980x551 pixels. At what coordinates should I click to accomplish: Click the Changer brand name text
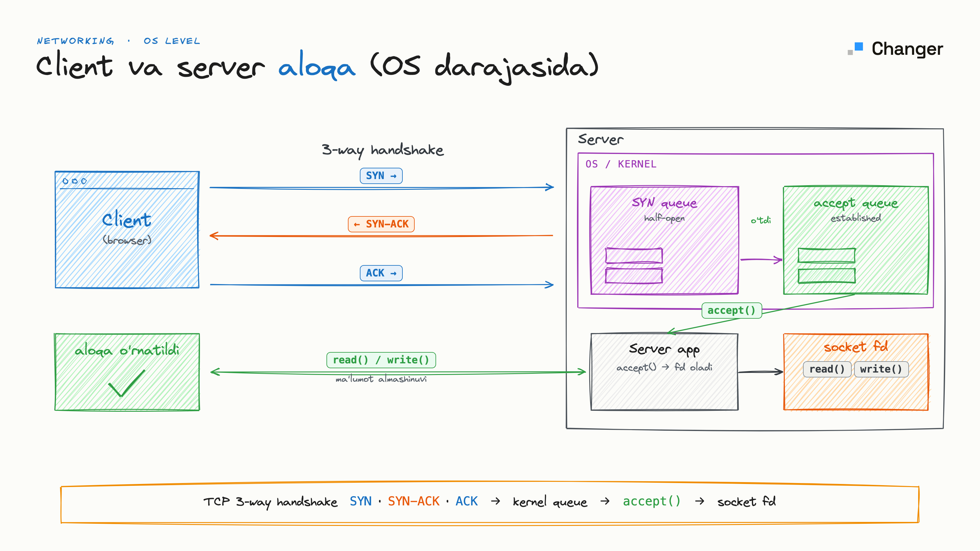[x=907, y=49]
